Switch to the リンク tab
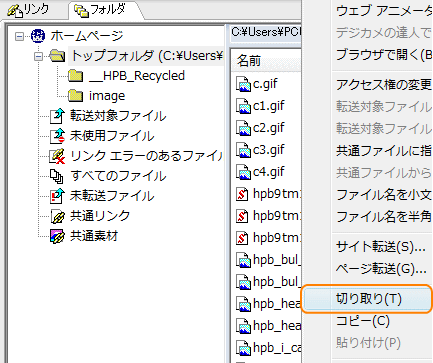Screen dimensions: 433x363 click(x=28, y=10)
